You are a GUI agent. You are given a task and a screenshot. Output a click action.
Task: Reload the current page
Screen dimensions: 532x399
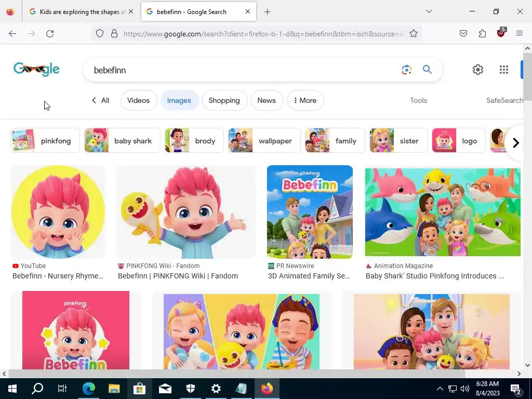coord(50,34)
